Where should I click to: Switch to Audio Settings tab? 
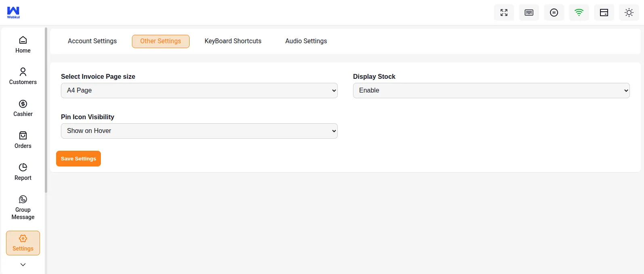coord(306,41)
